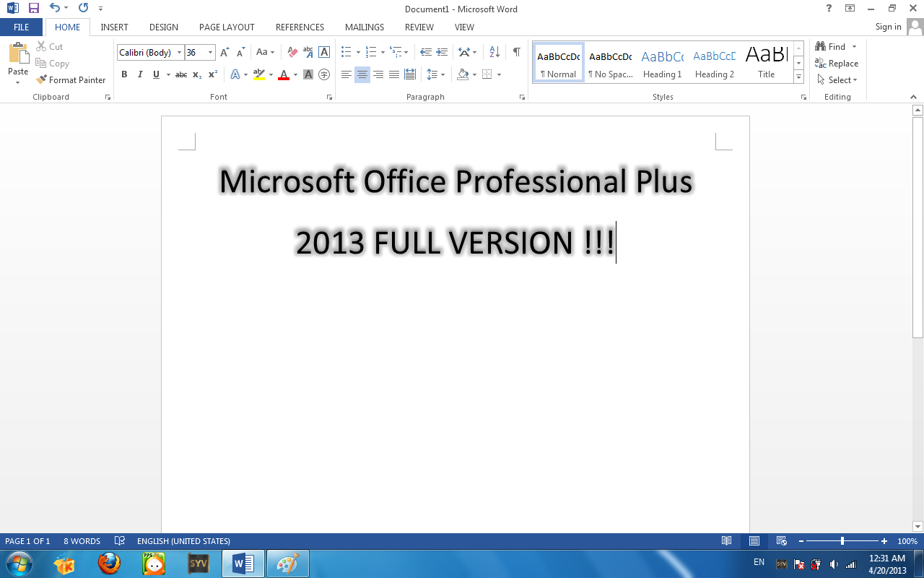This screenshot has width=924, height=578.
Task: Expand the Styles gallery
Action: tap(799, 77)
